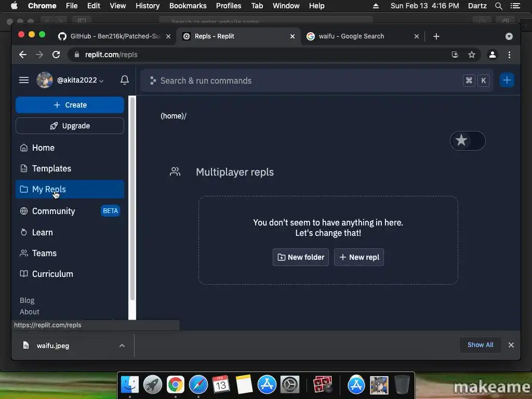Open Photo Booth from the dock
The height and width of the screenshot is (399, 532).
pyautogui.click(x=323, y=384)
